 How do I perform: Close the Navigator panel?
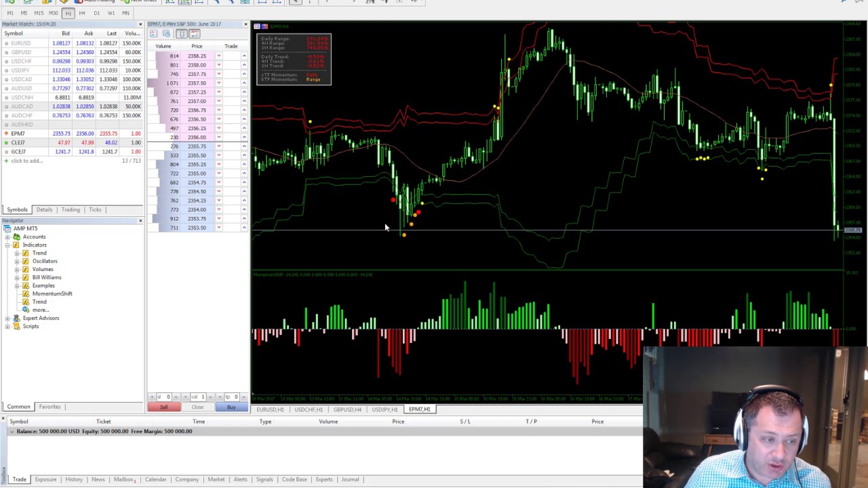140,221
